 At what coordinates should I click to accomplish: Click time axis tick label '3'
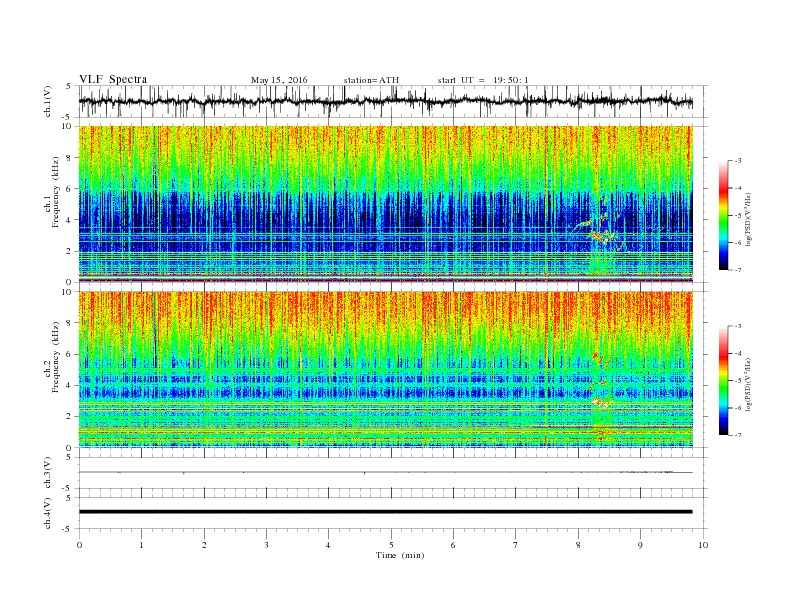(x=266, y=545)
